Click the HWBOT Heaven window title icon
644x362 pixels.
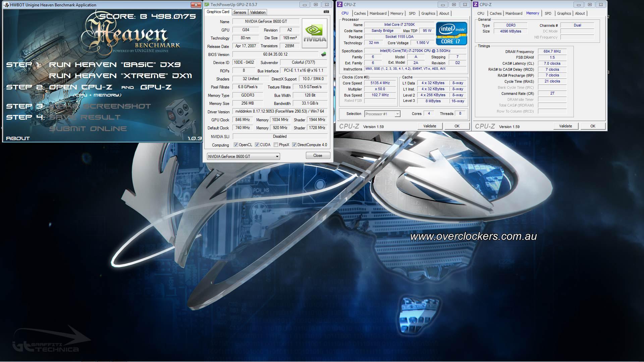(6, 5)
